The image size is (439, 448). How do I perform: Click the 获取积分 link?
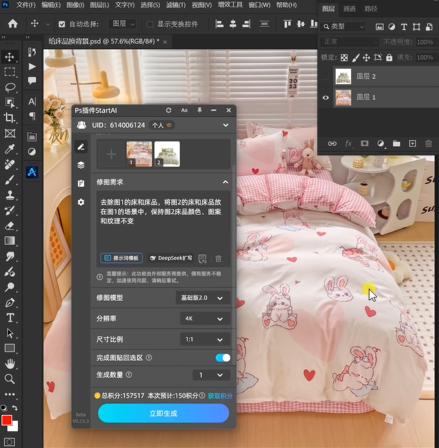click(220, 396)
